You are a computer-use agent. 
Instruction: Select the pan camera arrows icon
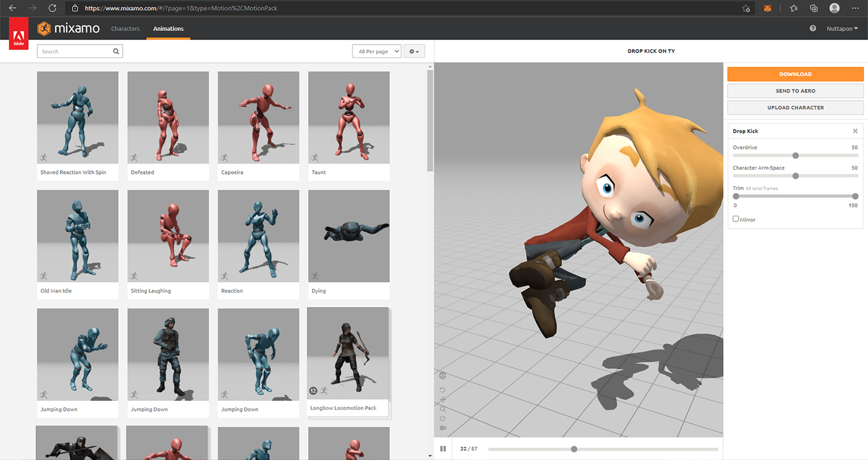tap(443, 400)
